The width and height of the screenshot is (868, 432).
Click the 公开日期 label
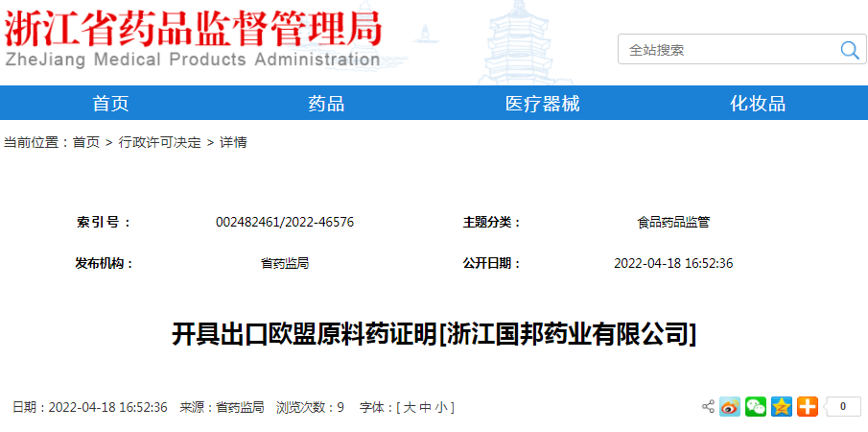click(492, 263)
